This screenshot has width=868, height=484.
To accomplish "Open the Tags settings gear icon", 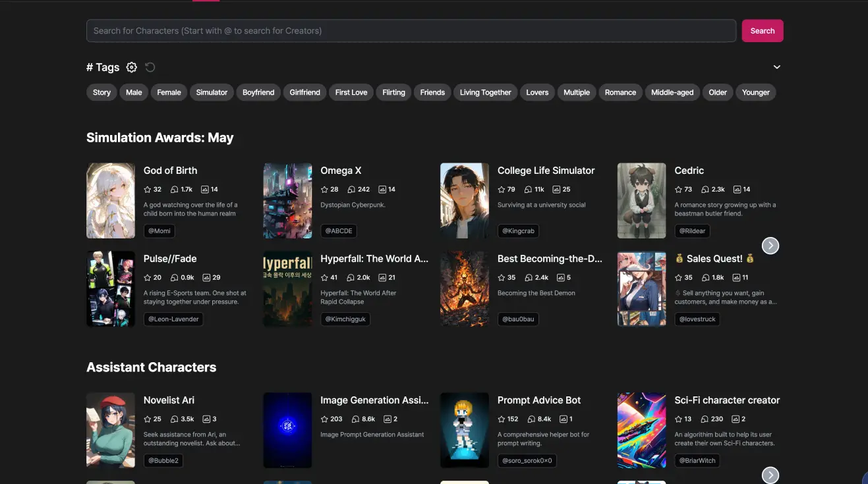I will click(x=131, y=67).
